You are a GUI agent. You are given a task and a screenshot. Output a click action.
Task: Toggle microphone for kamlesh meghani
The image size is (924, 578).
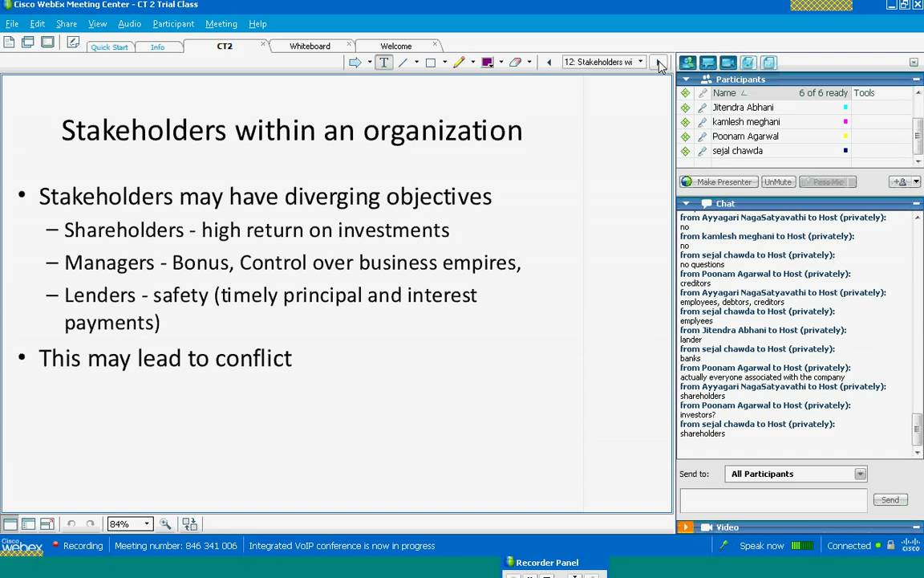(703, 122)
